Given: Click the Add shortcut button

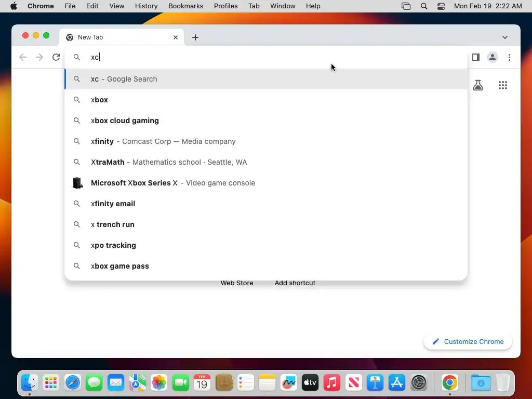Looking at the screenshot, I should 295,283.
